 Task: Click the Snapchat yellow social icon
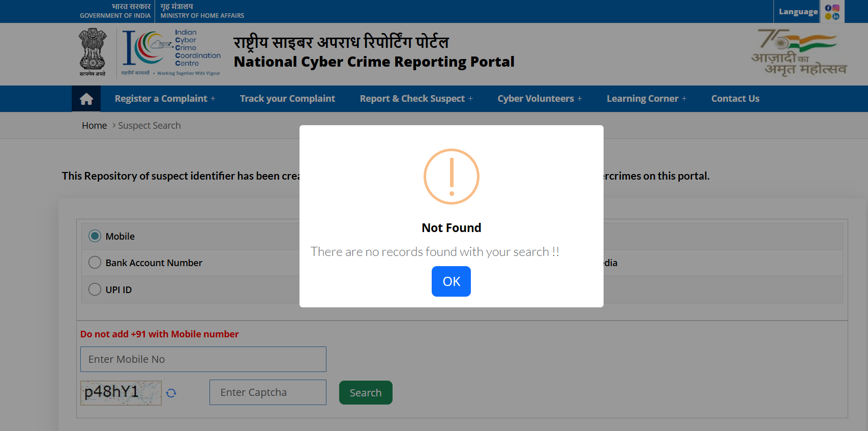[x=828, y=16]
